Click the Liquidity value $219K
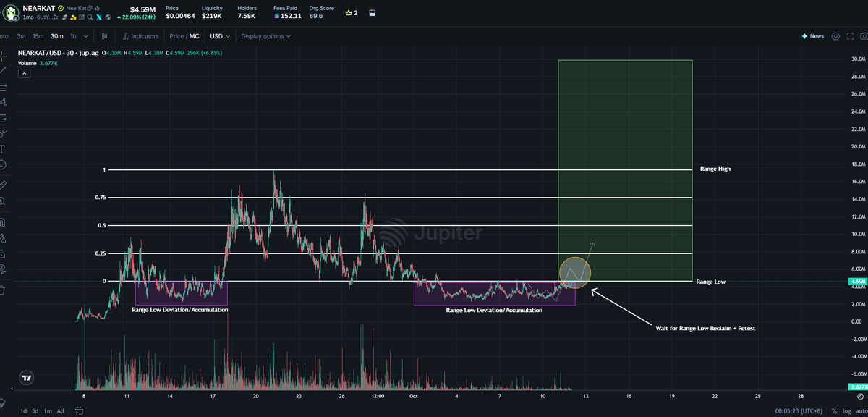This screenshot has width=868, height=417. [212, 15]
